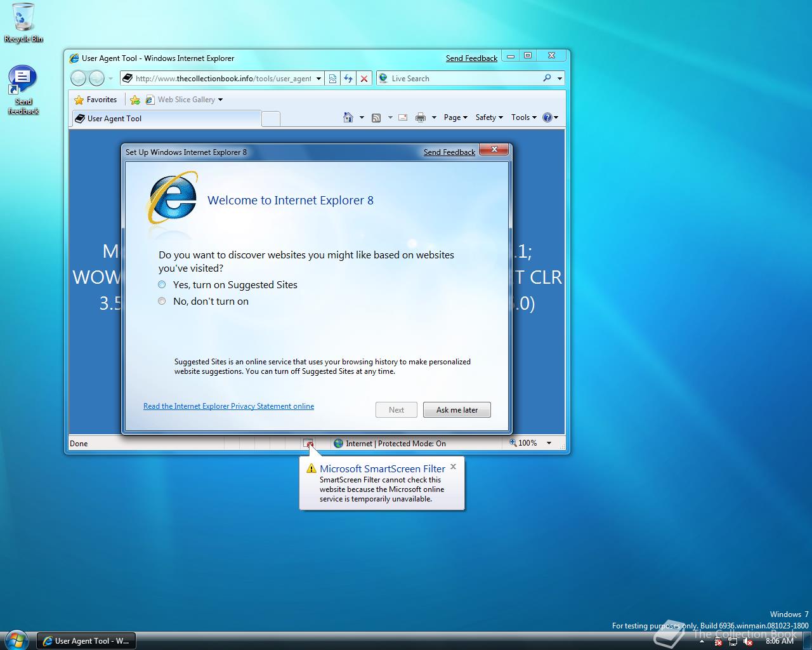
Task: Open the Send feedback desktop shortcut
Action: tap(23, 90)
